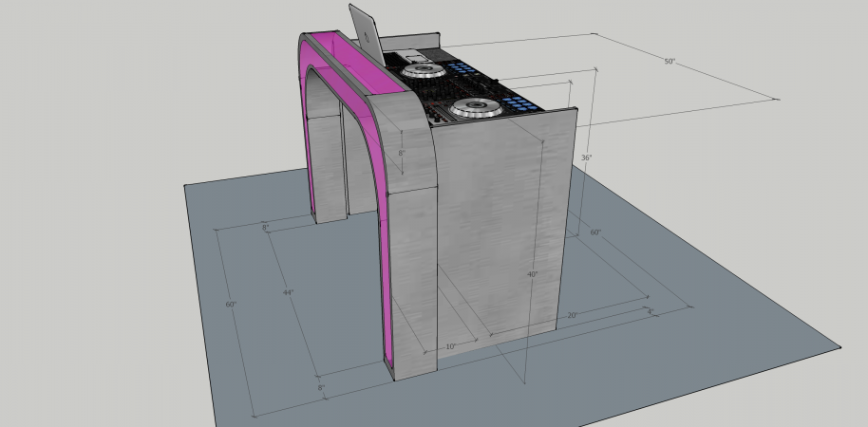Click the blue performance pads near the front panel
The height and width of the screenshot is (427, 868).
tap(523, 103)
